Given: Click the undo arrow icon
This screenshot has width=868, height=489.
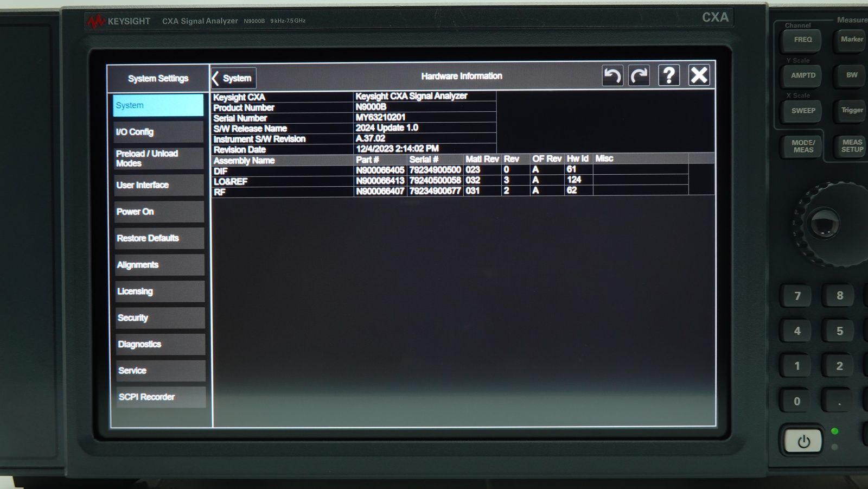Looking at the screenshot, I should coord(612,75).
